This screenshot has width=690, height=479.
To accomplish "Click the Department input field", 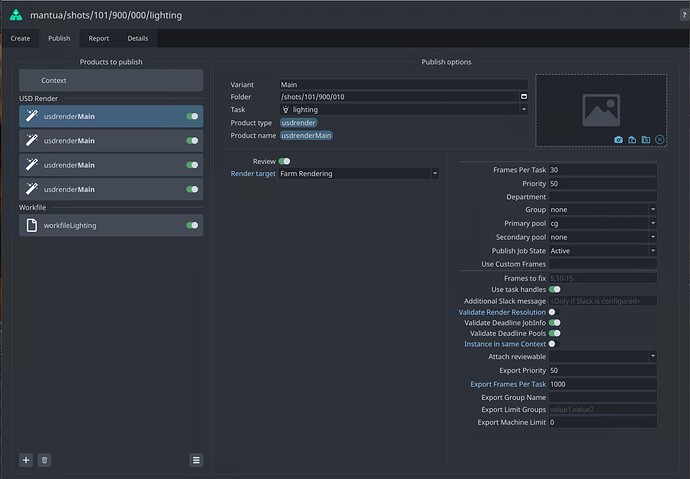I will pos(602,197).
